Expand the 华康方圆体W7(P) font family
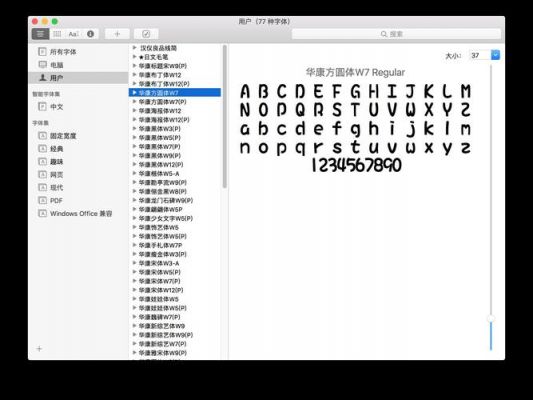The width and height of the screenshot is (533, 400). coord(135,102)
